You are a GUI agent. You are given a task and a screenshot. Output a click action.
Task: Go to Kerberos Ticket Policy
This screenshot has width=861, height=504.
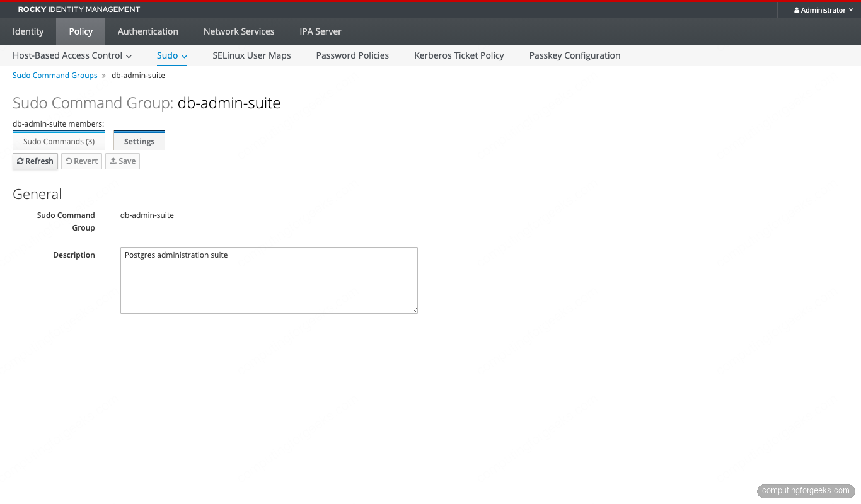click(x=459, y=55)
